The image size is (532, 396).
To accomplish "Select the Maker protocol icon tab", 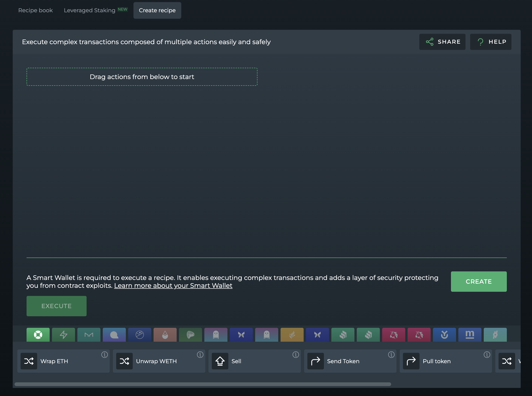I will pyautogui.click(x=89, y=335).
